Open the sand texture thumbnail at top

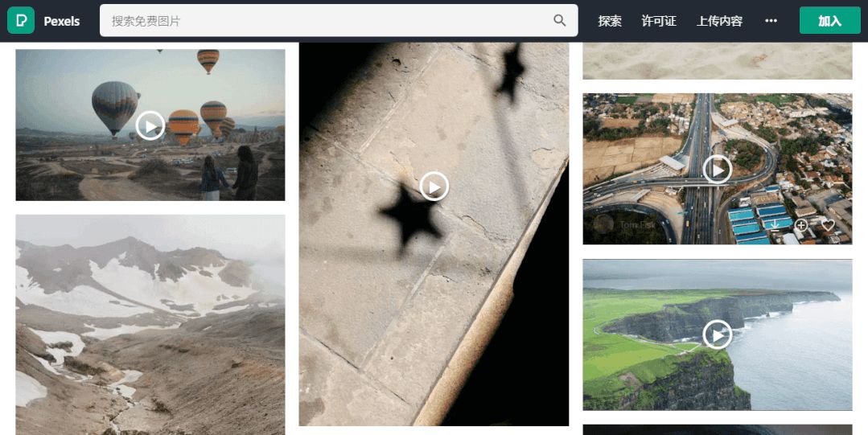(x=718, y=61)
